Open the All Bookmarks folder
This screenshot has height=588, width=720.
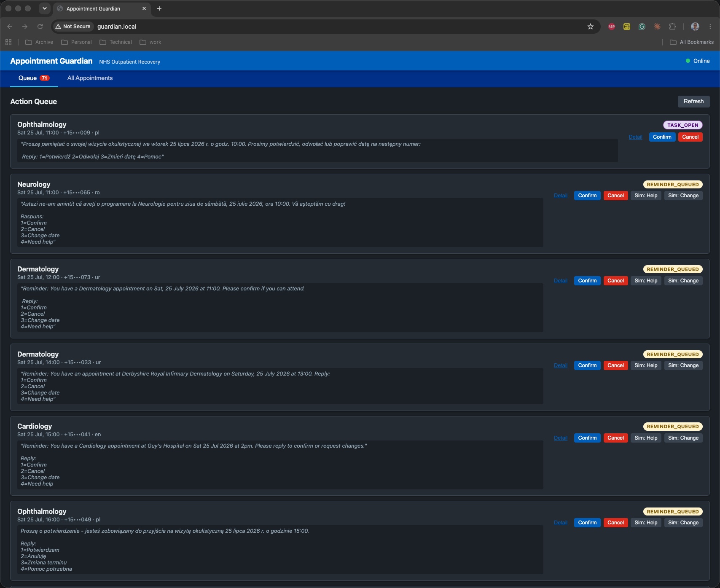692,42
